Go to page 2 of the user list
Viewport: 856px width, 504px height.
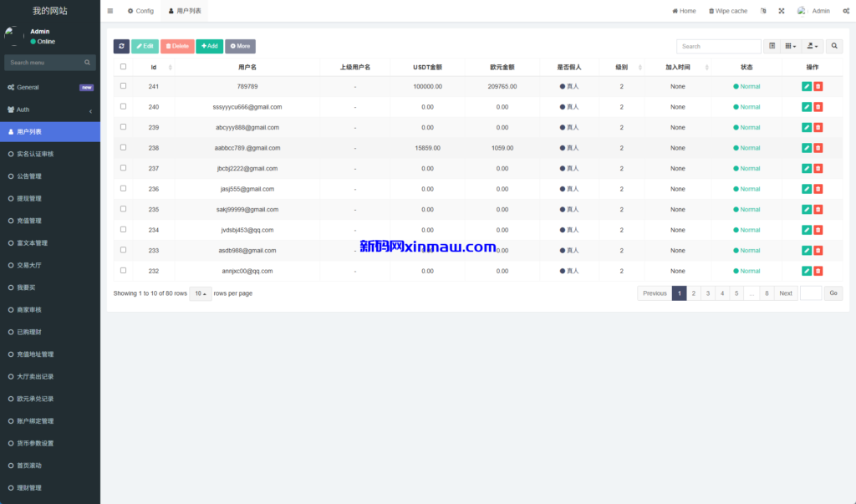tap(694, 293)
